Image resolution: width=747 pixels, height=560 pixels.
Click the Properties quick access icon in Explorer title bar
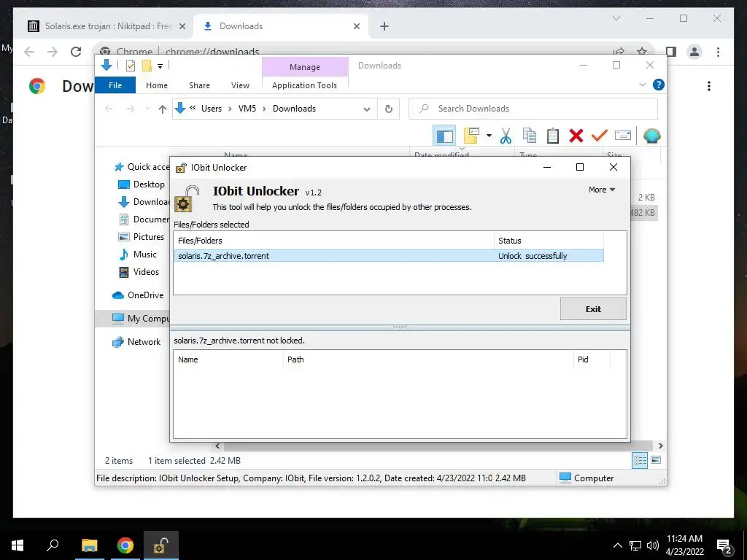130,66
